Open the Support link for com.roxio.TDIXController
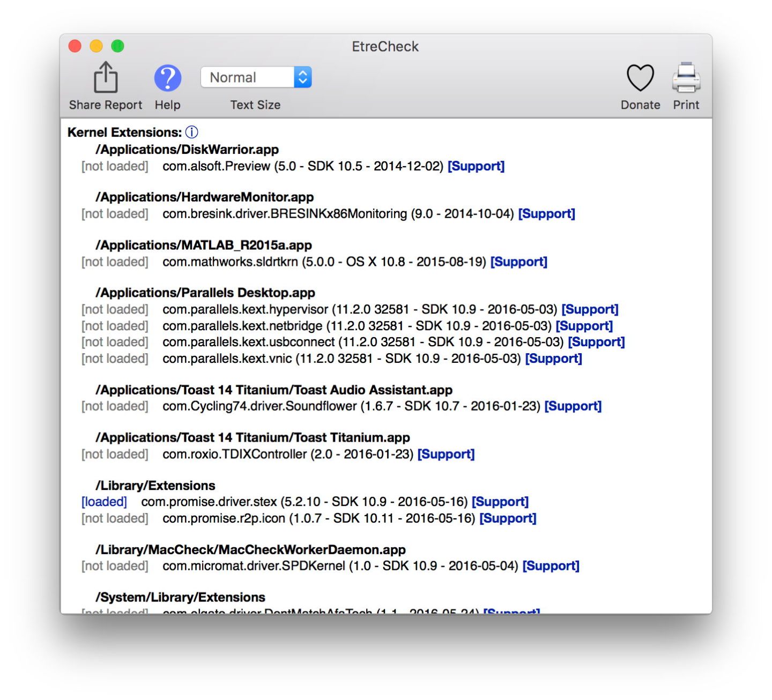This screenshot has height=700, width=772. pos(446,455)
